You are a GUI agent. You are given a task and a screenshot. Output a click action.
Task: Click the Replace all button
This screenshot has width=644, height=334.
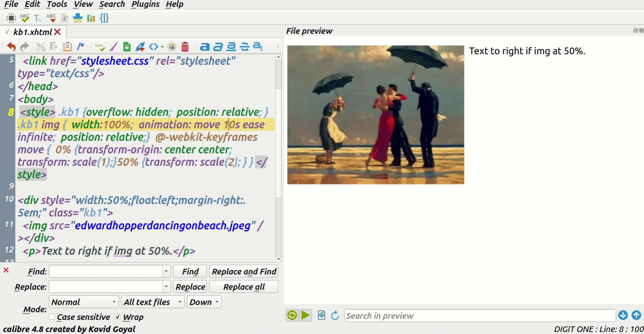click(x=244, y=287)
